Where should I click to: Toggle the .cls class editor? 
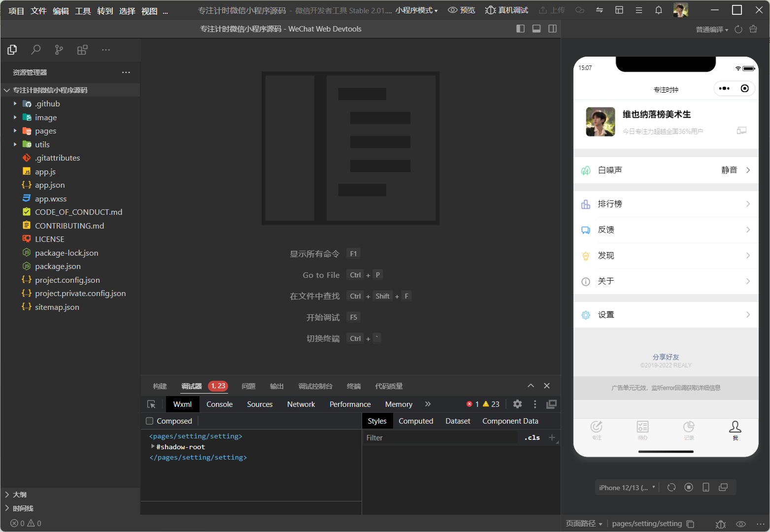point(532,438)
